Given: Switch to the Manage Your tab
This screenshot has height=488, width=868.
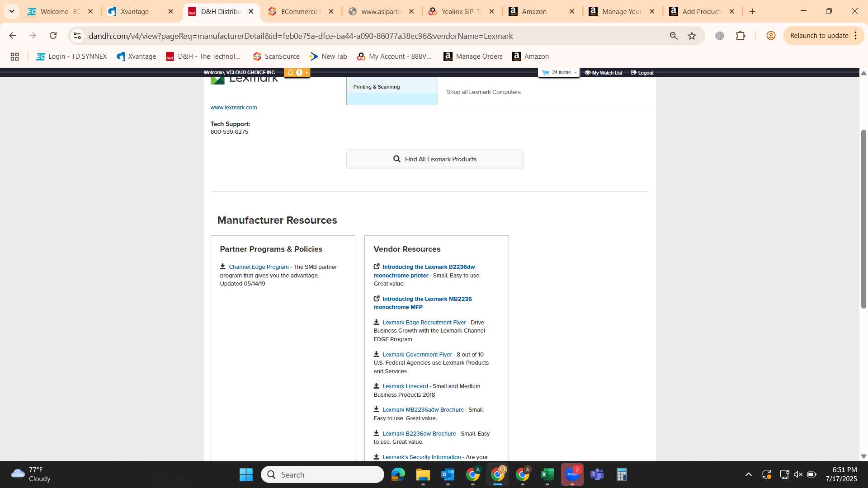Looking at the screenshot, I should tap(622, 11).
